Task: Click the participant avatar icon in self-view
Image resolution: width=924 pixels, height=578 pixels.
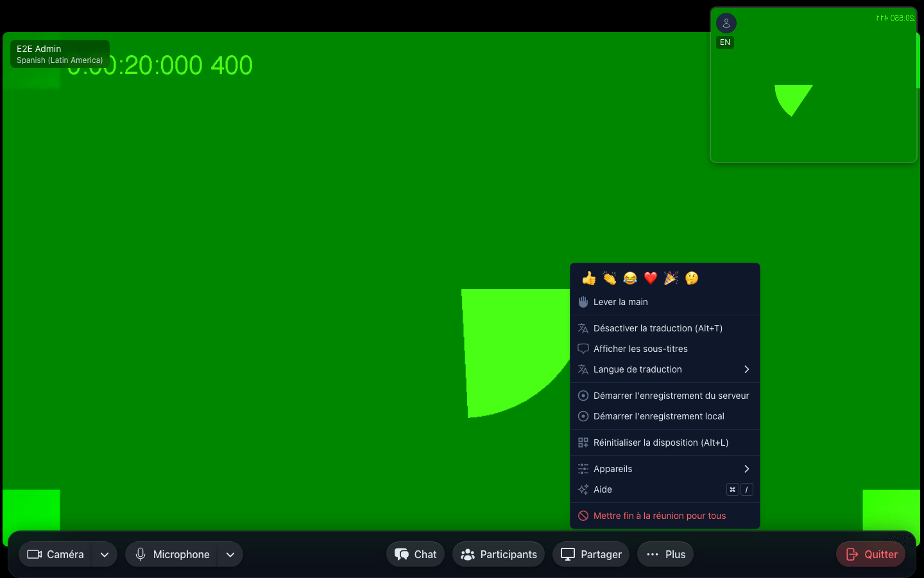Action: pos(726,23)
